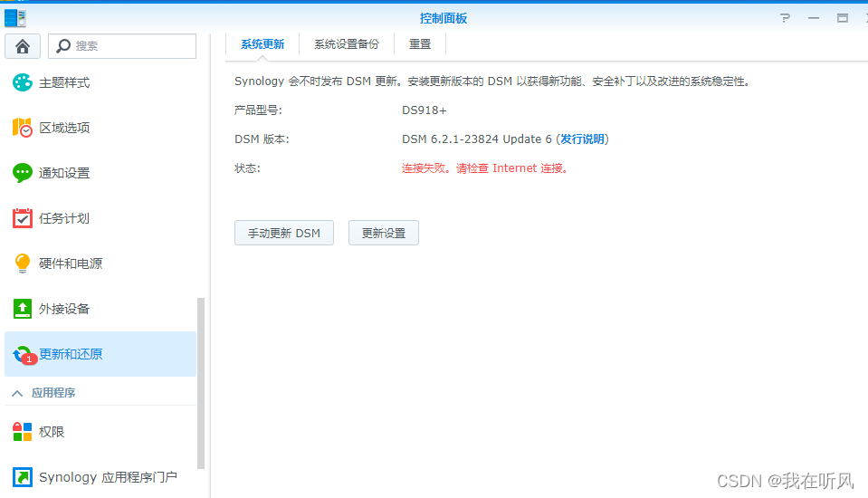Screen dimensions: 868x498
Task: Open 发行说明 release notes link
Action: pos(582,139)
